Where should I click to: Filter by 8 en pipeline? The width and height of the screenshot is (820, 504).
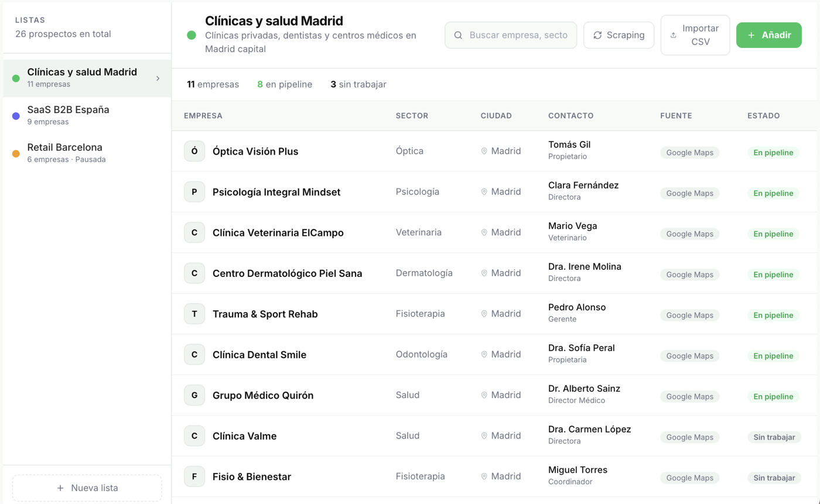click(285, 84)
